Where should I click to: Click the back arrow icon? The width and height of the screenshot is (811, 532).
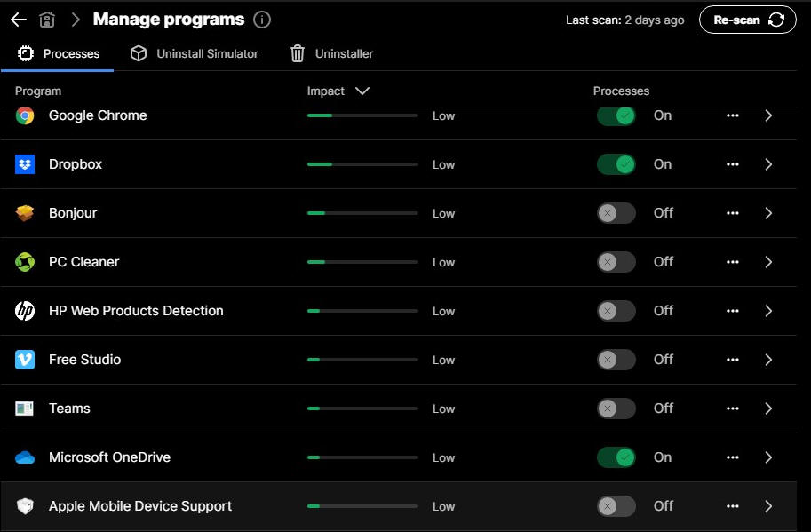18,20
